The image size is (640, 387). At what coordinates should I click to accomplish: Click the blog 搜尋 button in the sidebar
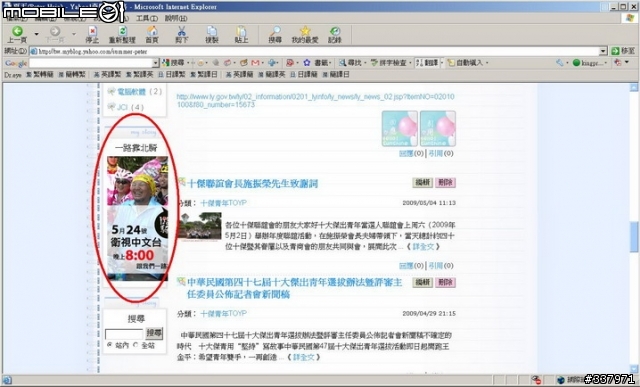tap(154, 333)
